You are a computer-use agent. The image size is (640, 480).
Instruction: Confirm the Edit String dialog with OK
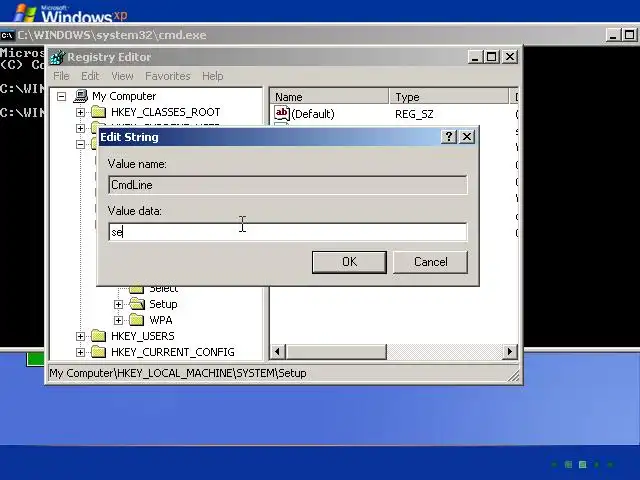tap(349, 262)
